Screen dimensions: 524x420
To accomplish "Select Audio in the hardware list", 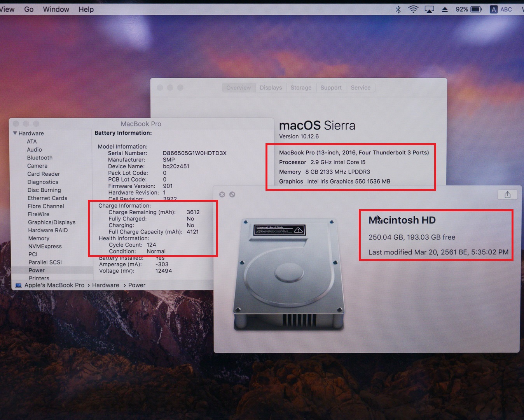I will (35, 150).
